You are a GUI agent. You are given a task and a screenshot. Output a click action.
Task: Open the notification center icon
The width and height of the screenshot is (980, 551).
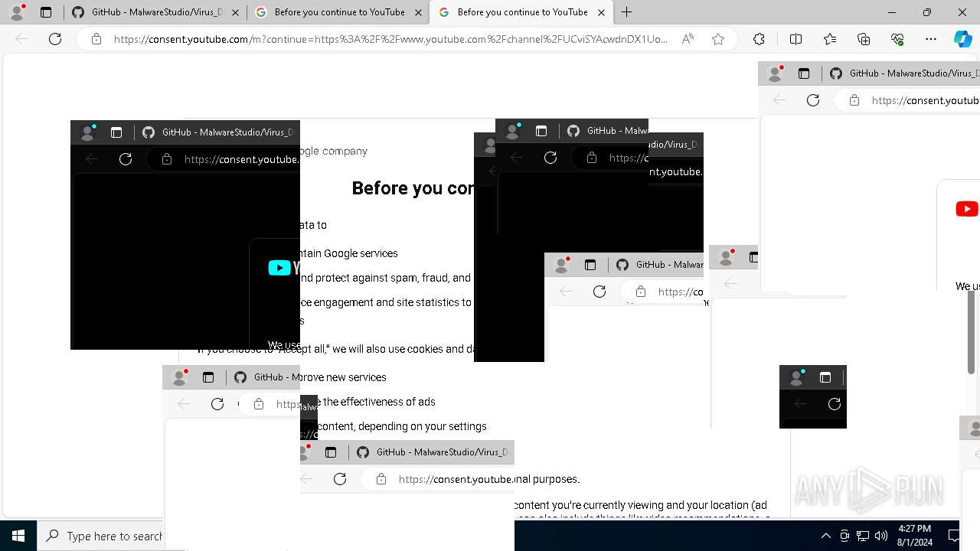(954, 536)
